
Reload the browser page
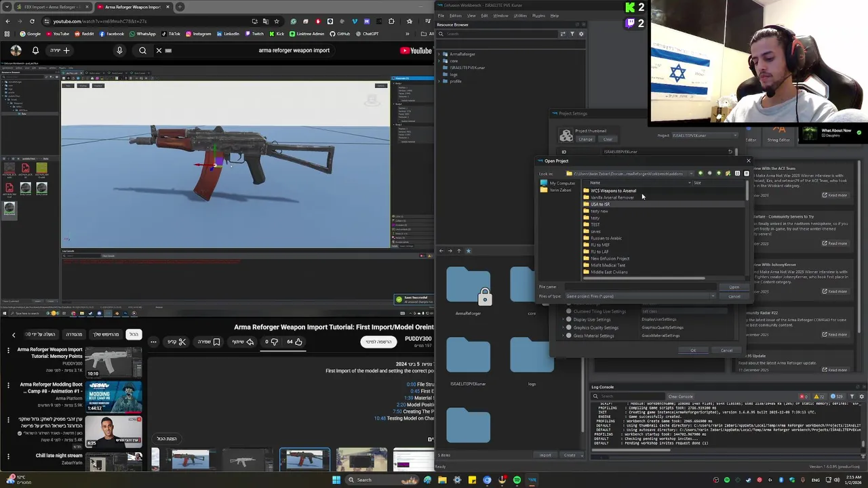click(32, 21)
